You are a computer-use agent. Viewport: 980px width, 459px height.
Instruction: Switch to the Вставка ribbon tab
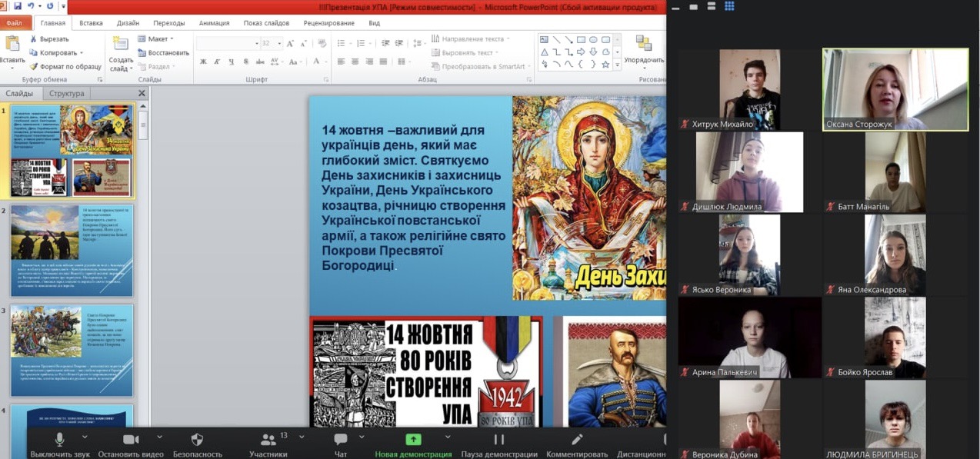click(91, 23)
